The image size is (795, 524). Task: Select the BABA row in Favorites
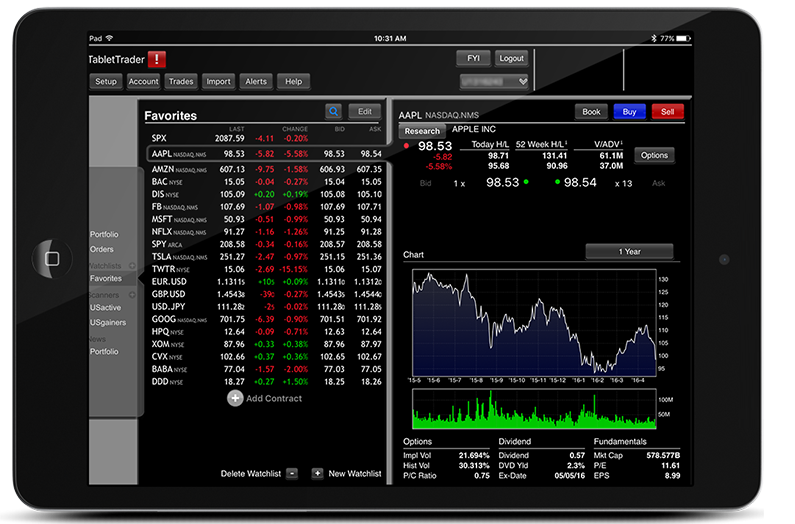coord(266,369)
